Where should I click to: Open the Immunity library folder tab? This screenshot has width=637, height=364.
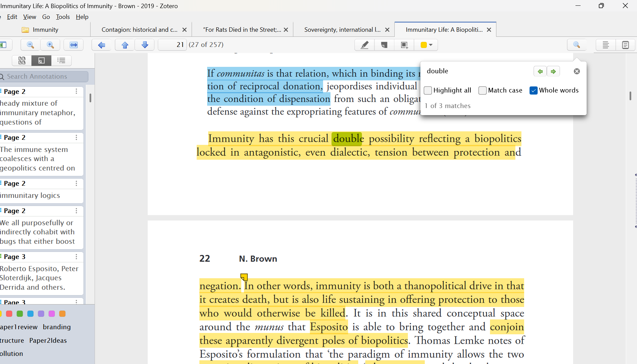tap(40, 30)
